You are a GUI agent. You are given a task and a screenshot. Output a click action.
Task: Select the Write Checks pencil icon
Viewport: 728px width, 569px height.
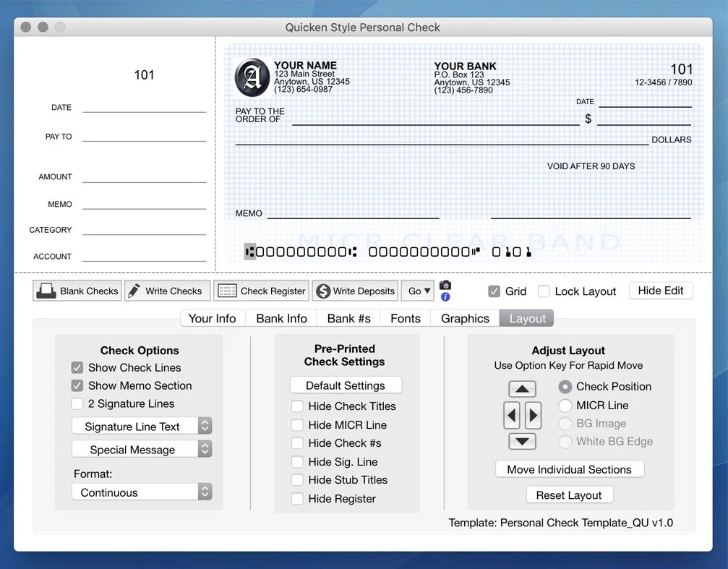[x=140, y=290]
